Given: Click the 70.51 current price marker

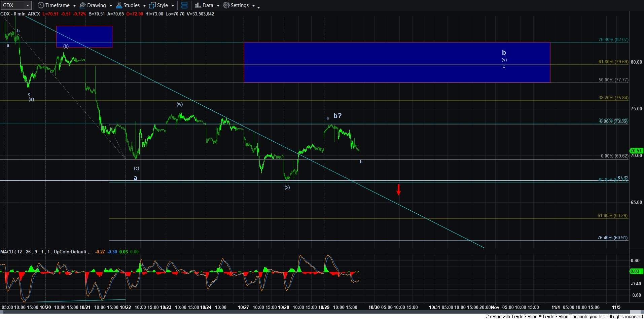Looking at the screenshot, I should [x=636, y=151].
